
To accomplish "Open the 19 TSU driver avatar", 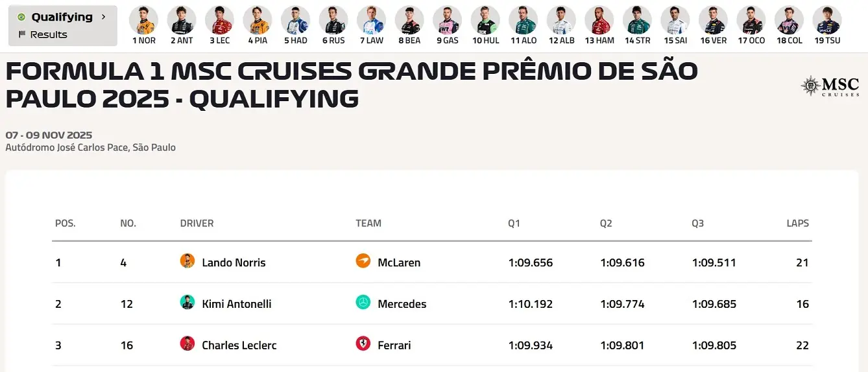I will coord(827,20).
